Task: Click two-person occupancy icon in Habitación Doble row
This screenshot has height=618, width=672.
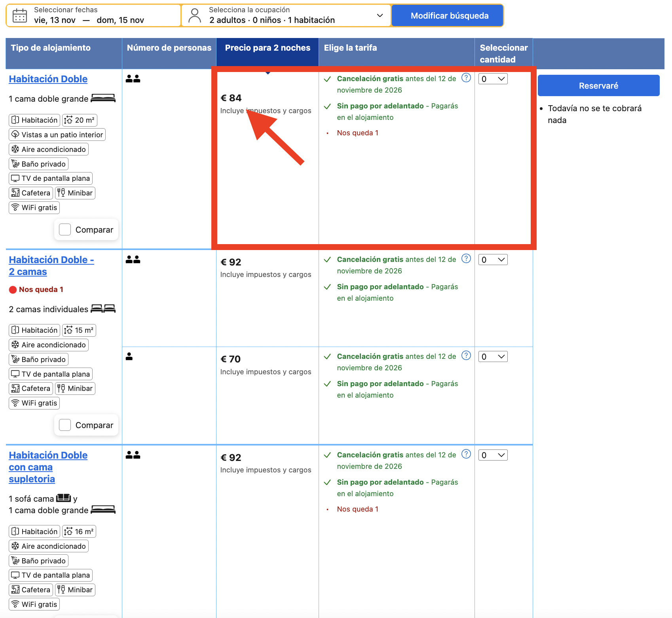Action: 133,79
